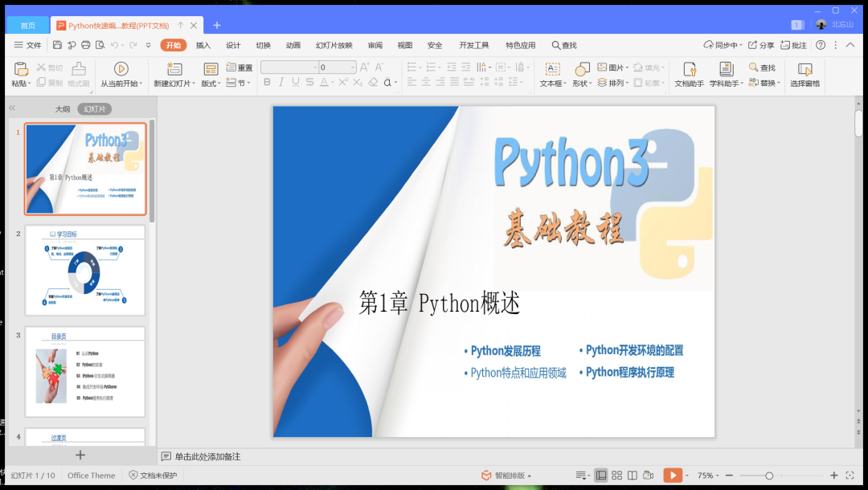Click the Save icon in quick access toolbar
Screen dimensions: 868x490
(x=57, y=45)
